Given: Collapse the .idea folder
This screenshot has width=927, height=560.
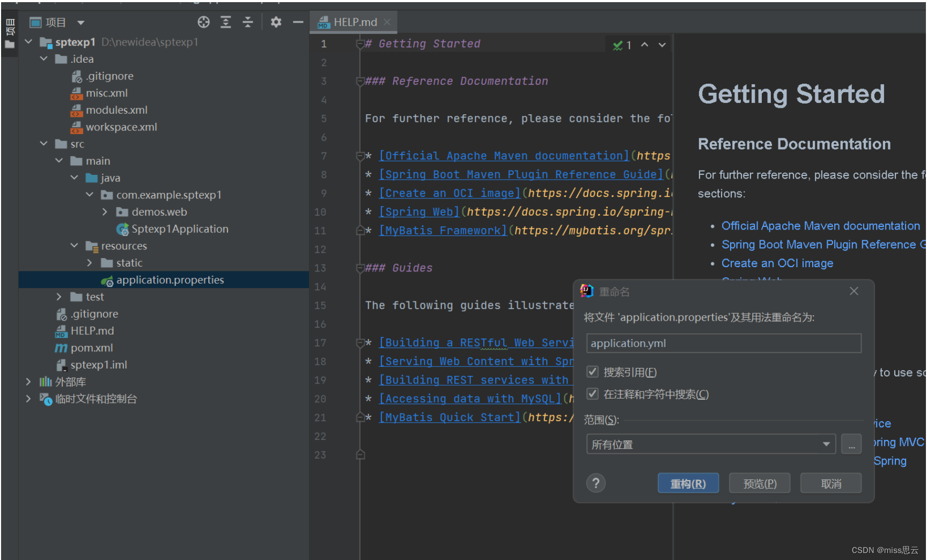Looking at the screenshot, I should tap(44, 58).
